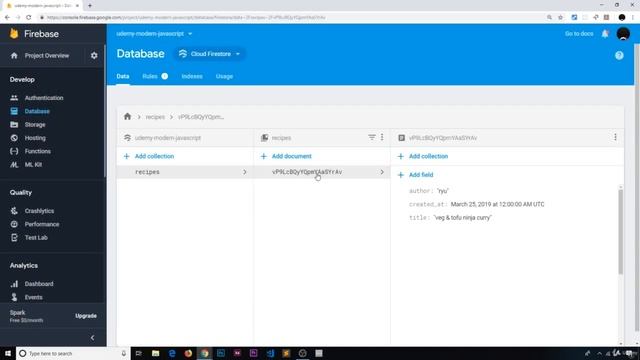Screen dimensions: 640x360
Task: Select Database in the sidebar
Action: 37,111
